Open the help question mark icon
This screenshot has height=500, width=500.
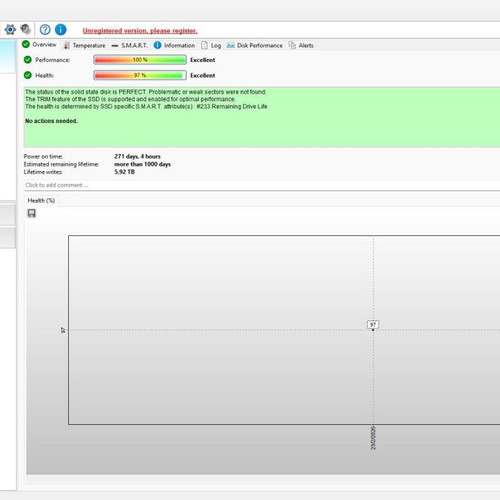tap(45, 30)
